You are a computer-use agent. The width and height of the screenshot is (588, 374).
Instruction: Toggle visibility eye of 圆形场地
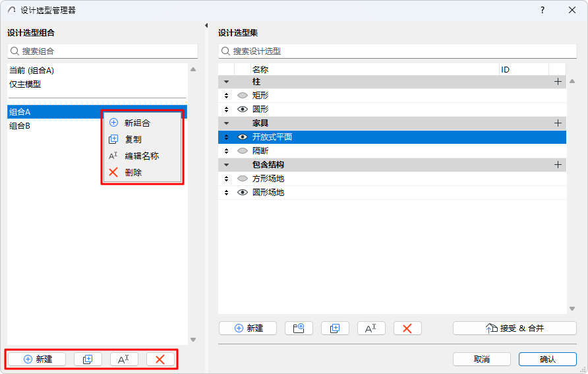pos(243,193)
